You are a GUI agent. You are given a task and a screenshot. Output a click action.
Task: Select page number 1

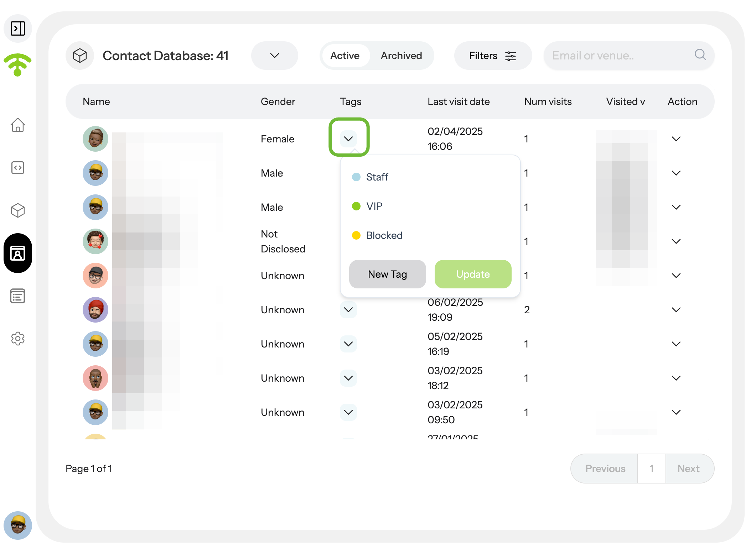[652, 469]
